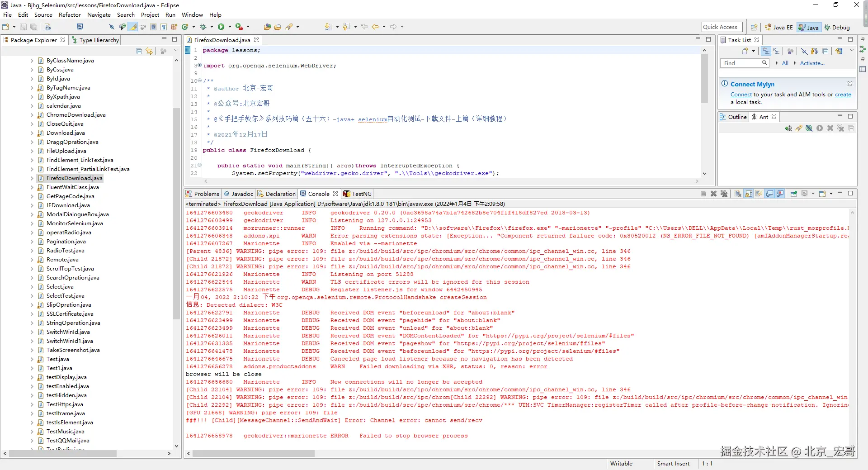Screen dimensions: 868x470
Task: Navigate Back with the yellow left arrow
Action: (x=375, y=27)
